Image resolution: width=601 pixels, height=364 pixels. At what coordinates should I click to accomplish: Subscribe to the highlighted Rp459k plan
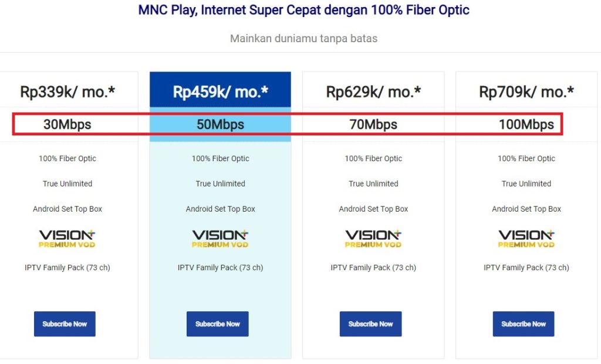coord(217,324)
